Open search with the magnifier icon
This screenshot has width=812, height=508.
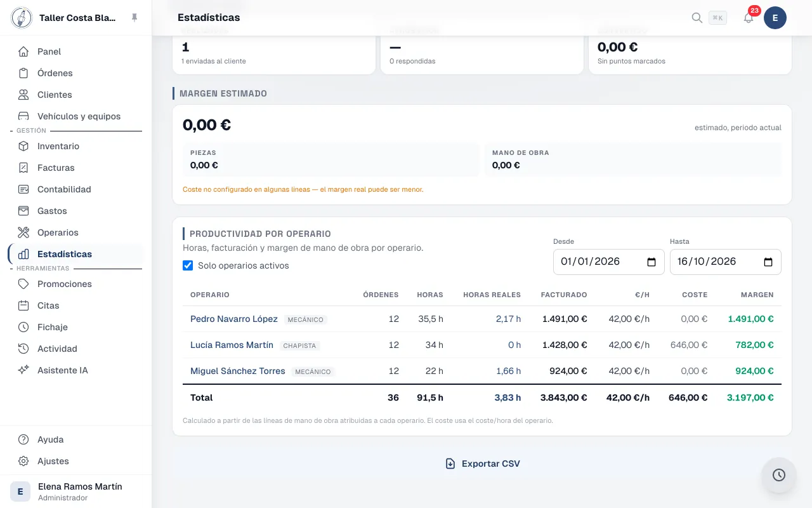point(697,18)
